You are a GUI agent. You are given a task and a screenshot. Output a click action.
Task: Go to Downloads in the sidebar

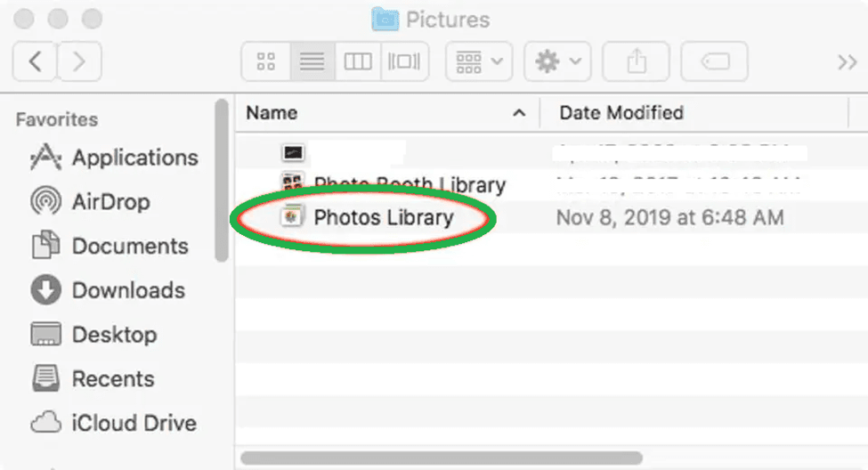[x=128, y=290]
